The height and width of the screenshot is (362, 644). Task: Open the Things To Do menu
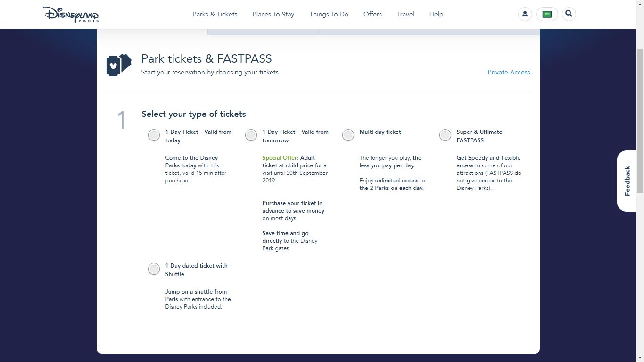pos(329,14)
